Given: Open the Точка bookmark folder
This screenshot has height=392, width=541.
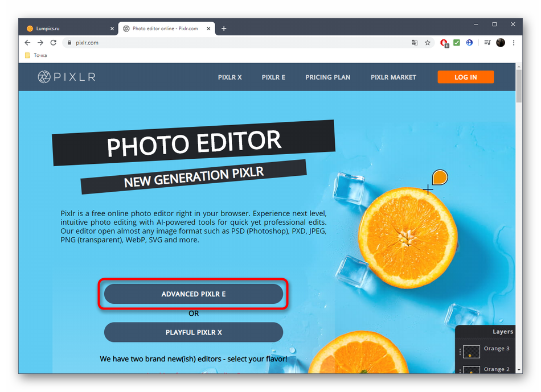Looking at the screenshot, I should (x=36, y=55).
